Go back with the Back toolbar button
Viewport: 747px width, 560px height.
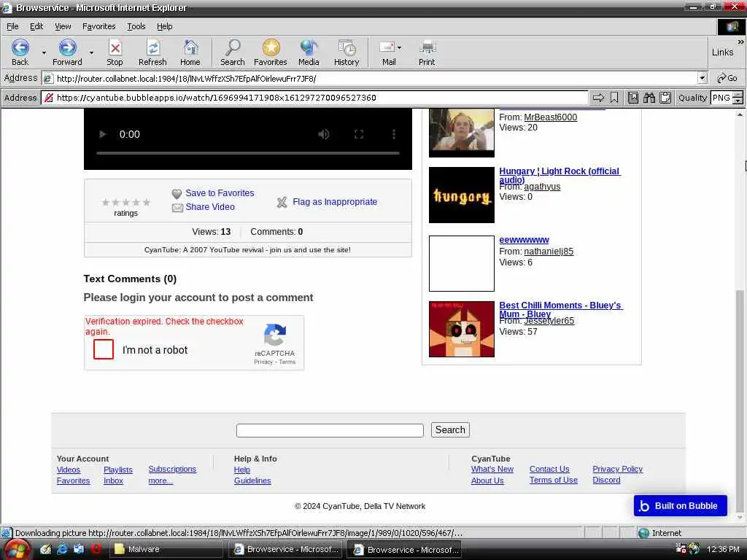(20, 52)
